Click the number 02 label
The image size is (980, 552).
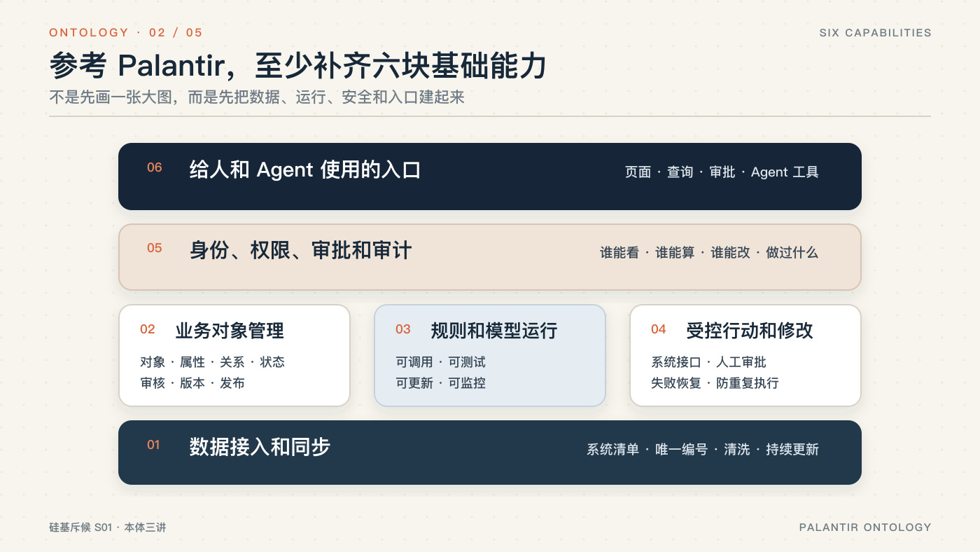pos(148,329)
